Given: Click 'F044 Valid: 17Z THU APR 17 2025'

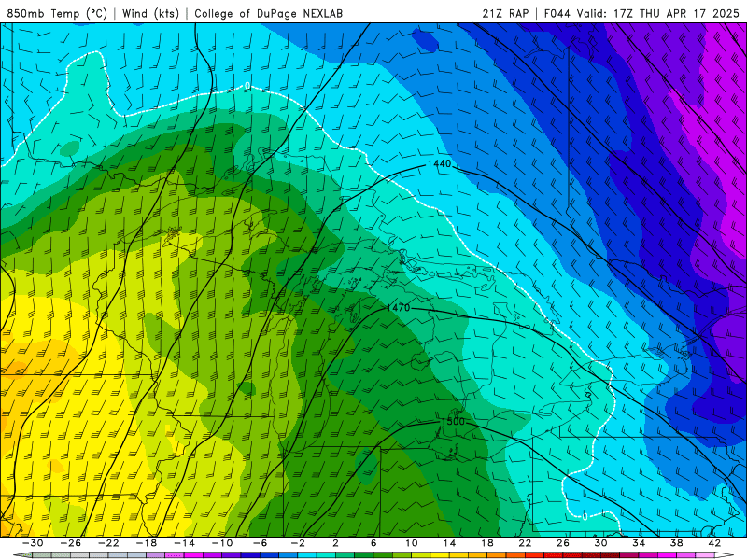Looking at the screenshot, I should pyautogui.click(x=641, y=13).
